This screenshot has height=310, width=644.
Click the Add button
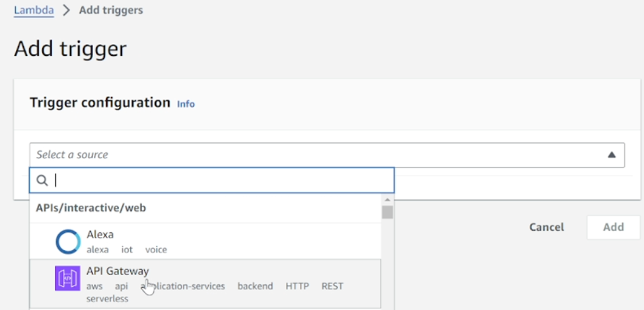613,227
